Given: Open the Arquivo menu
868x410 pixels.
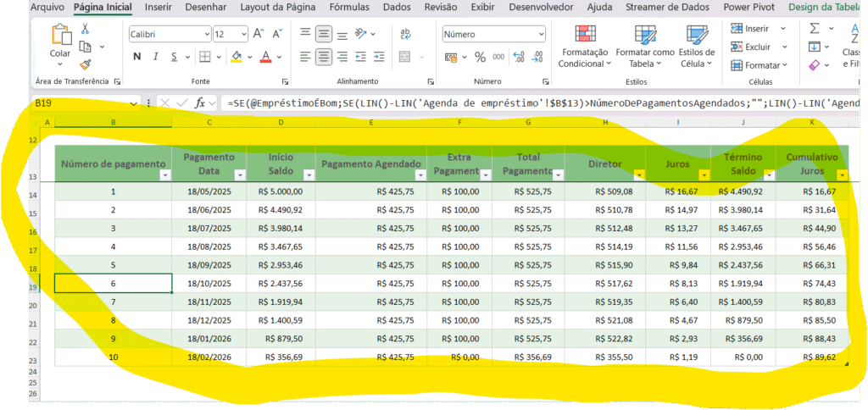Looking at the screenshot, I should pyautogui.click(x=47, y=8).
